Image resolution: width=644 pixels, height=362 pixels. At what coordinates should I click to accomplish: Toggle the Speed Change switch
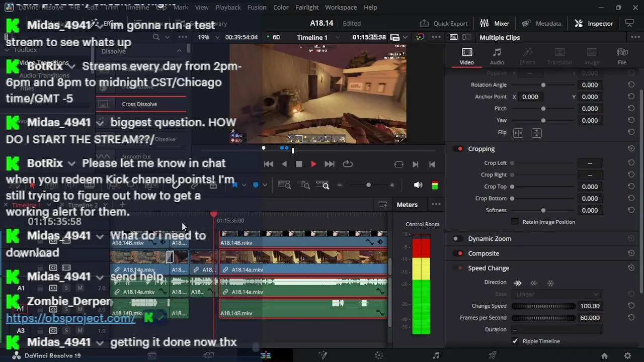pos(459,268)
